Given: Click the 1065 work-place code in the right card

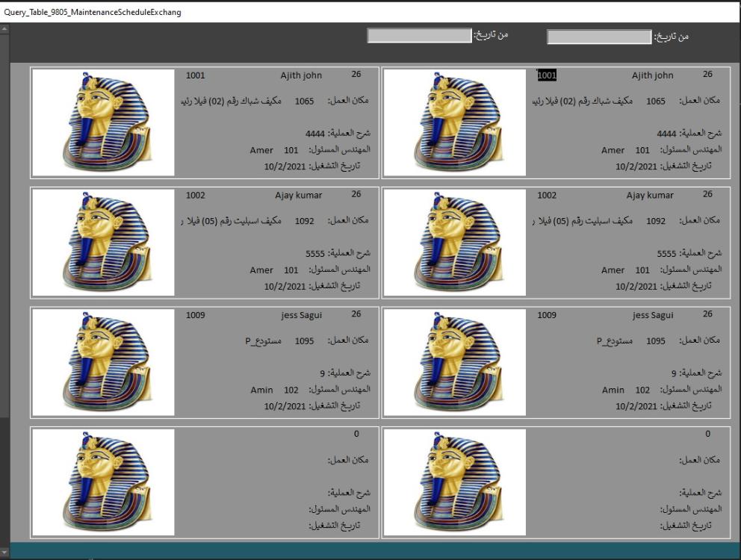Looking at the screenshot, I should (656, 101).
